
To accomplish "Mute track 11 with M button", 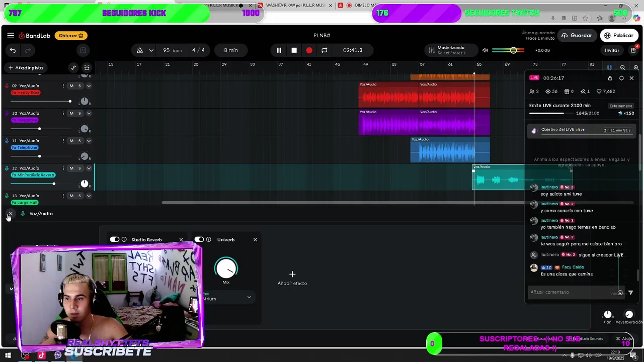I will click(x=71, y=141).
